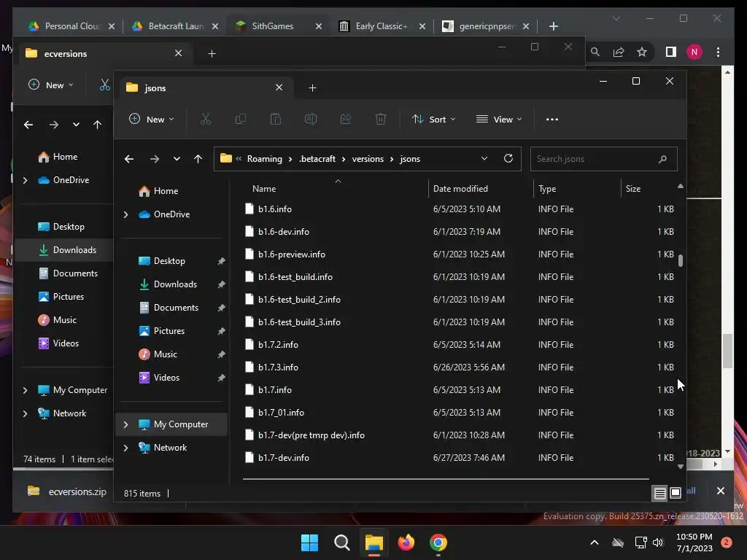
Task: Select the jsons explorer tab
Action: pyautogui.click(x=205, y=88)
